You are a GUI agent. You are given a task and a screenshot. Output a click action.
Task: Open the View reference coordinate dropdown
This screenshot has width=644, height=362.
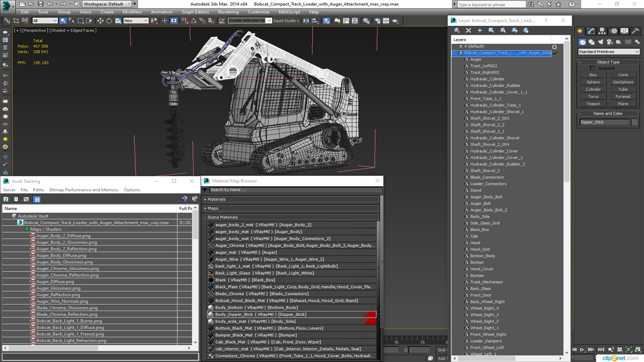coord(136,21)
